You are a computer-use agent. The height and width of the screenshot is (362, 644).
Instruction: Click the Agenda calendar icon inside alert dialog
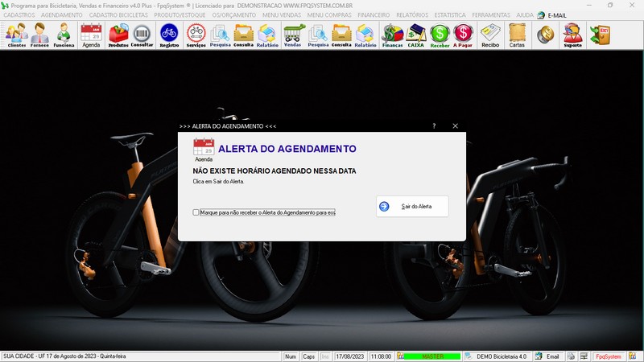pos(204,150)
